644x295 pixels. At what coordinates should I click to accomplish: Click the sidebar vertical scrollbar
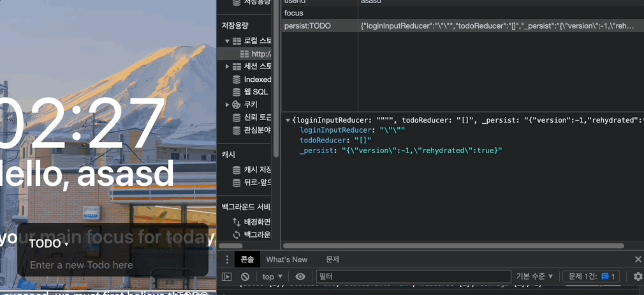276,78
